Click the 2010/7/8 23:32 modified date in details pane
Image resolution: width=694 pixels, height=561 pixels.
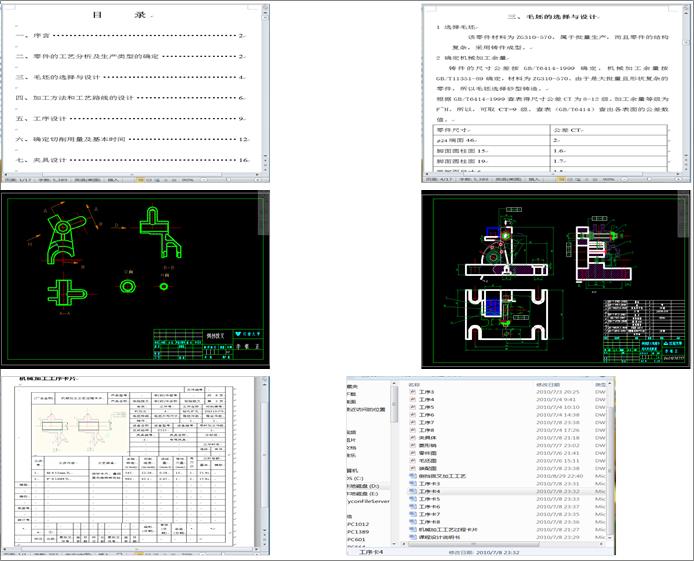click(497, 552)
